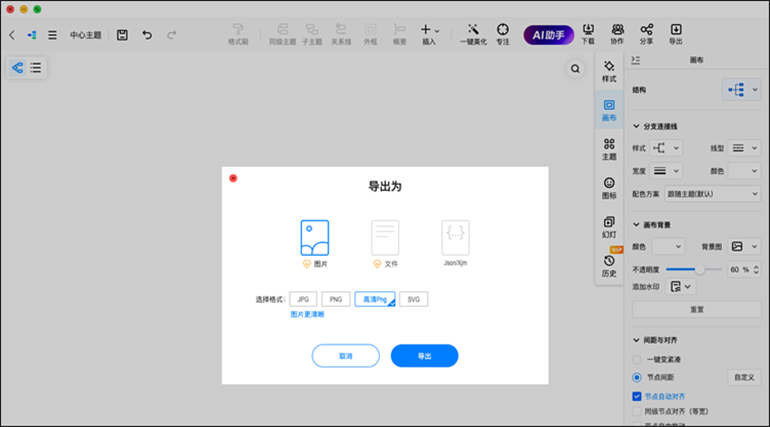The image size is (770, 427).
Task: Open the 配色方案 dropdown
Action: click(x=712, y=193)
